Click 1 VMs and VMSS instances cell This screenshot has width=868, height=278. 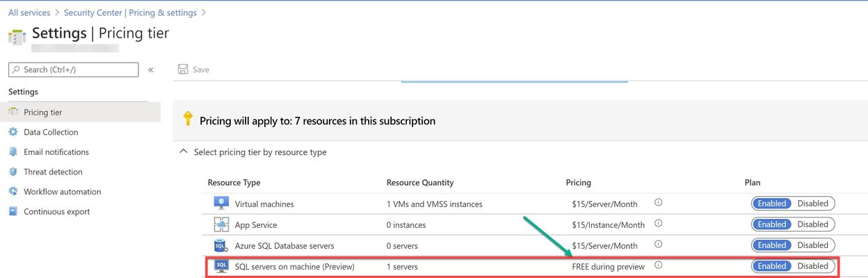[435, 204]
